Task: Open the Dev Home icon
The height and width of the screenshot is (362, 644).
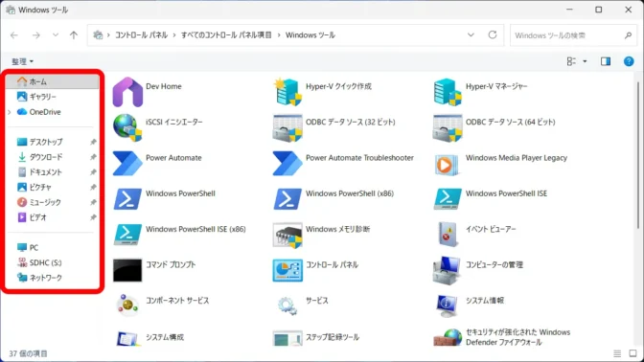Action: [127, 92]
